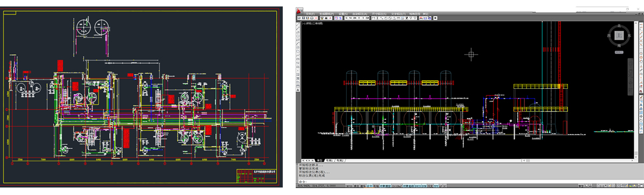Select the line tool in left toolbar
This screenshot has width=644, height=195.
(297, 24)
